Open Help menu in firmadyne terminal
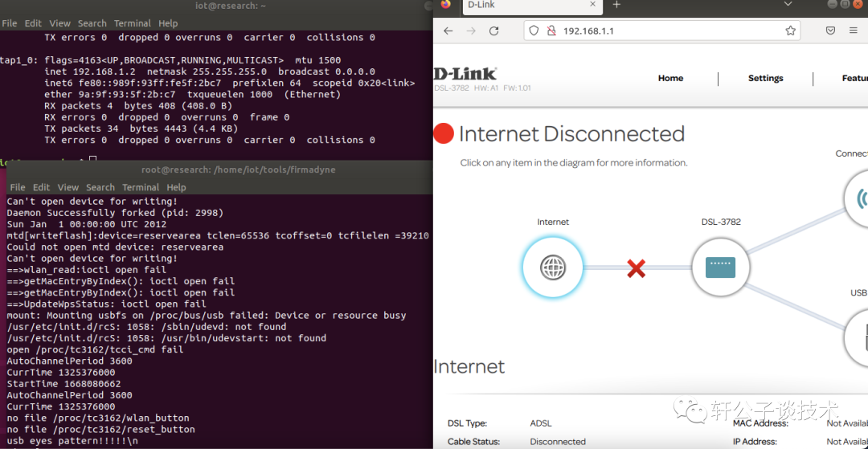 coord(176,187)
